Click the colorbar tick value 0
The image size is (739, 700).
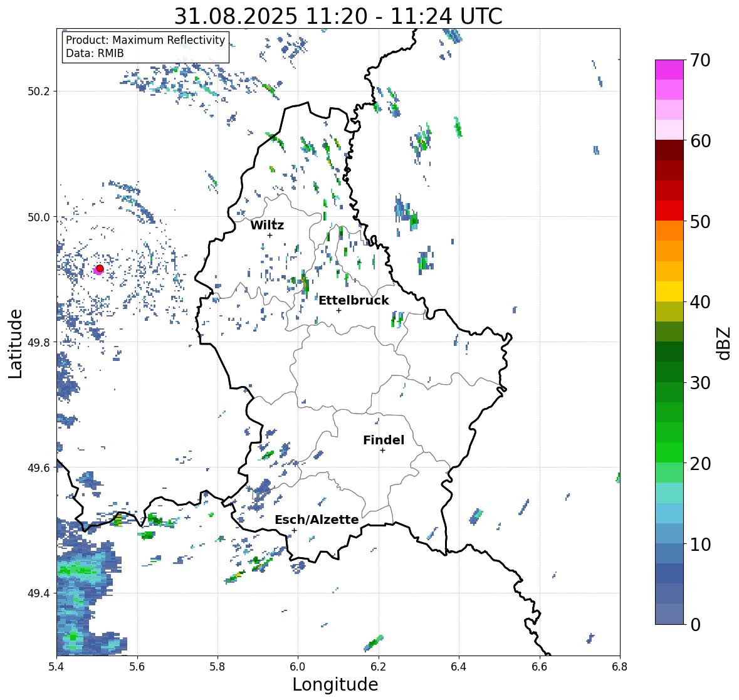point(695,625)
